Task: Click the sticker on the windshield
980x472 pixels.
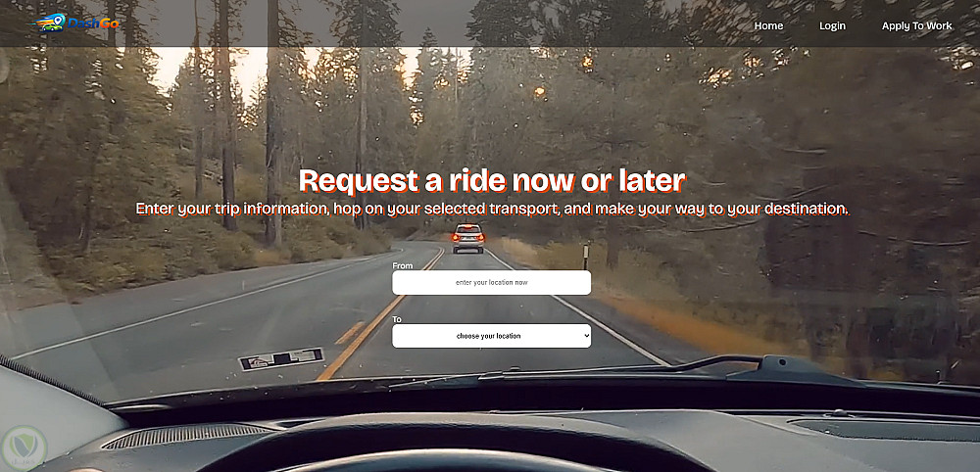Action: click(281, 359)
